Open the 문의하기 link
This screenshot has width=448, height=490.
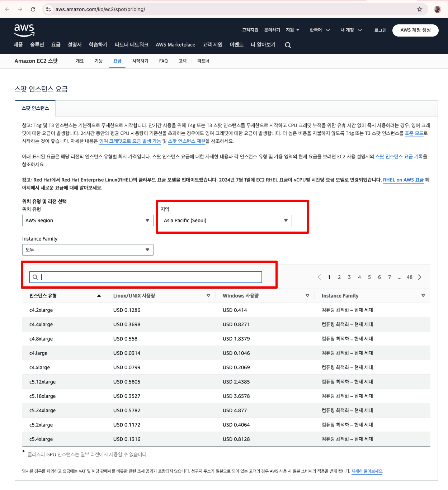tap(272, 30)
